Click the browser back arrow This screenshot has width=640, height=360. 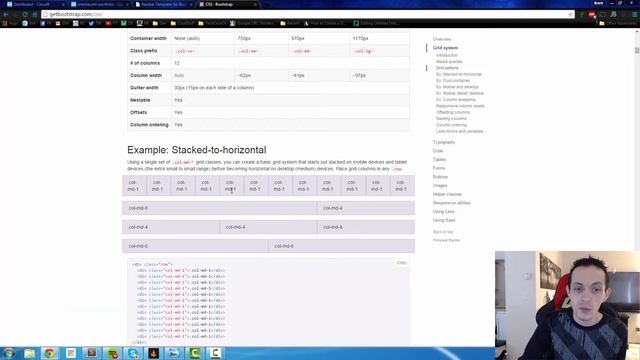(x=6, y=14)
